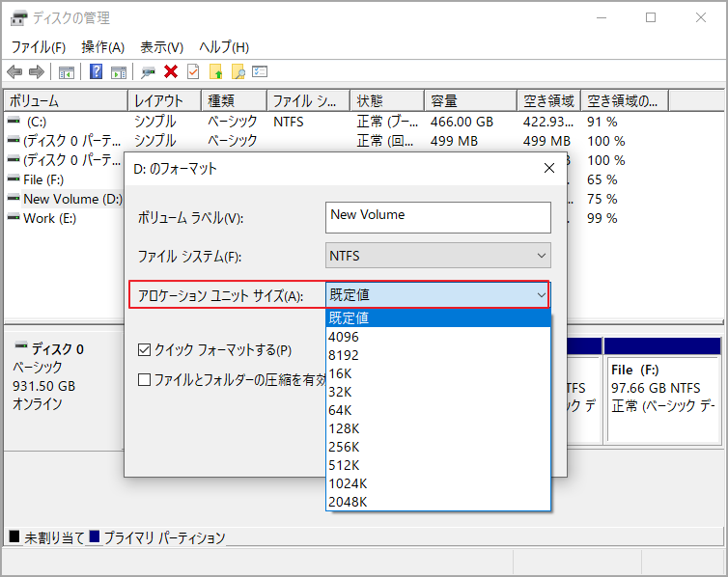Open Help via blue question mark icon
728x577 pixels.
point(97,72)
